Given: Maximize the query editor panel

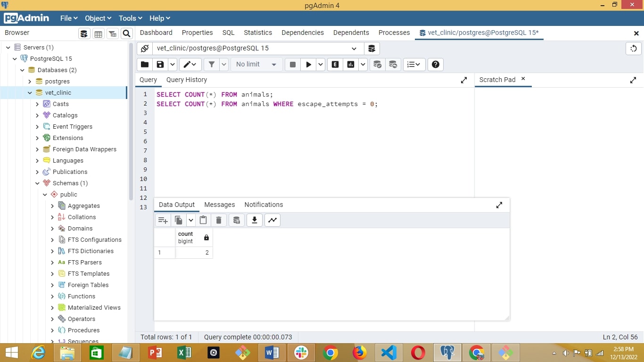Looking at the screenshot, I should click(x=464, y=80).
